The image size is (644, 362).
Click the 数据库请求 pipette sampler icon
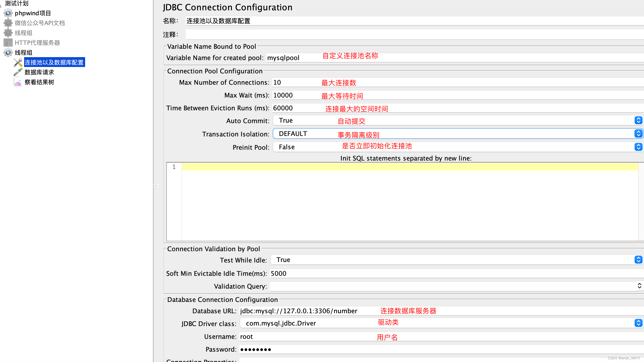tap(18, 72)
